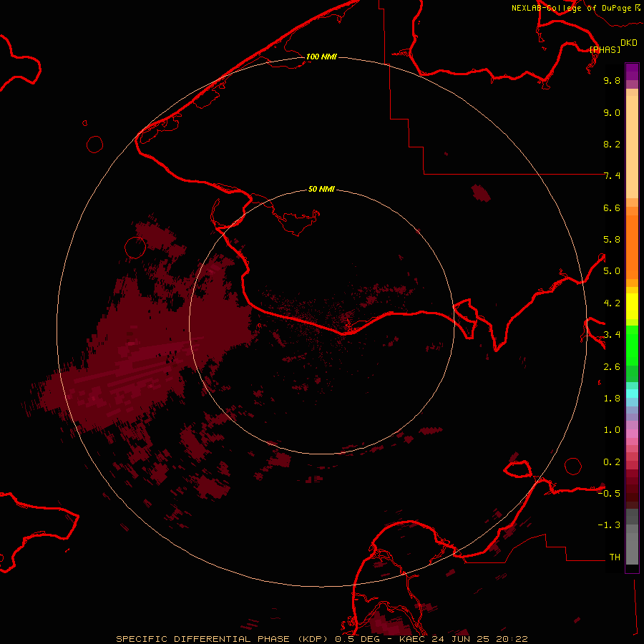Image resolution: width=644 pixels, height=644 pixels.
Task: Click the KAEC radar station identifier
Action: (x=412, y=639)
